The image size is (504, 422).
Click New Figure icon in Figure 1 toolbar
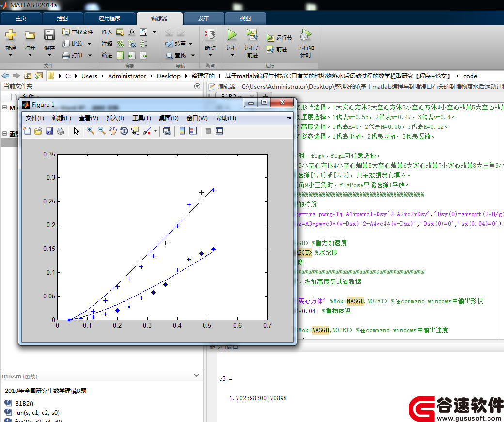tap(27, 131)
